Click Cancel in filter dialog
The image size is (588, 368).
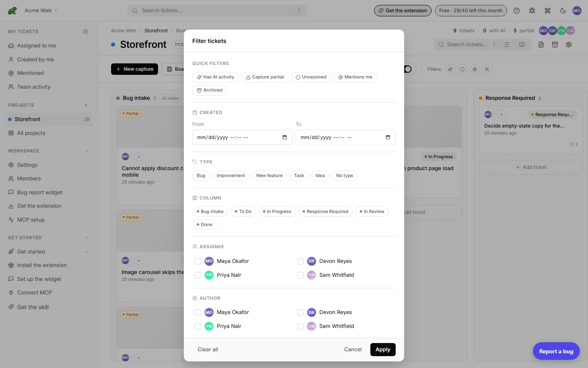point(353,350)
